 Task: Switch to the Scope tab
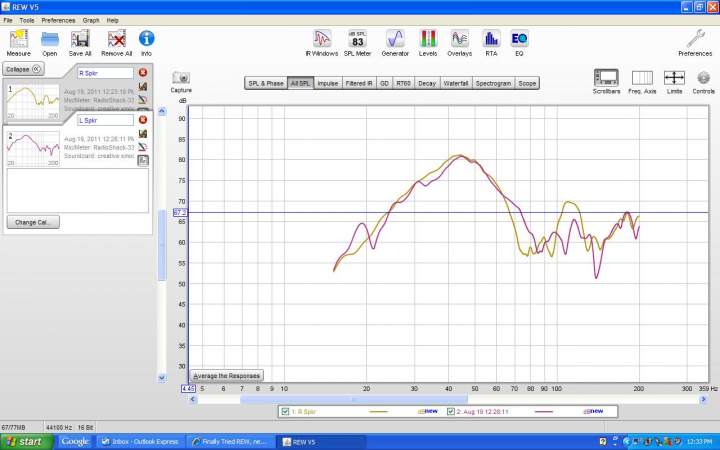point(527,84)
